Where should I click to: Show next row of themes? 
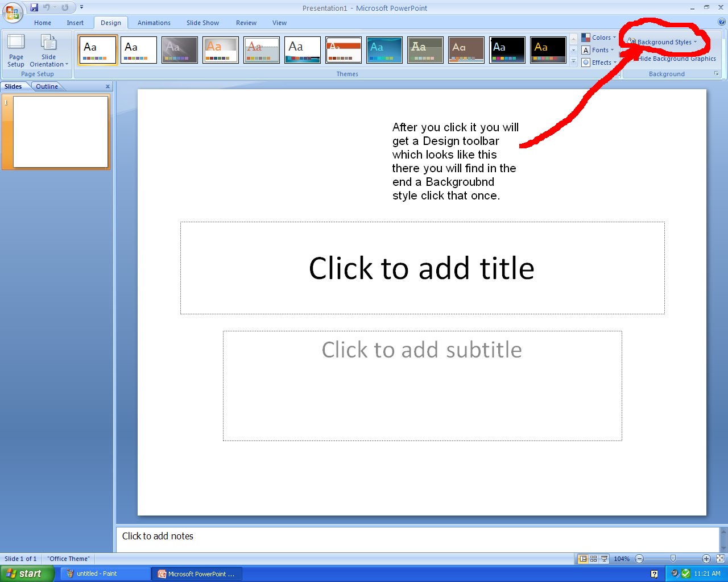pos(573,50)
